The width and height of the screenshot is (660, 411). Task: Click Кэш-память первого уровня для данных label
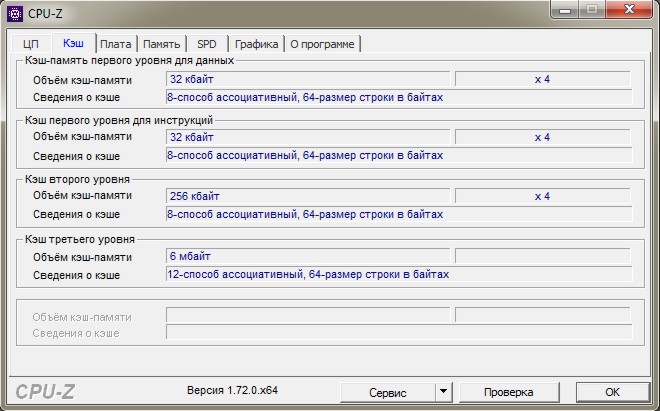(x=129, y=60)
